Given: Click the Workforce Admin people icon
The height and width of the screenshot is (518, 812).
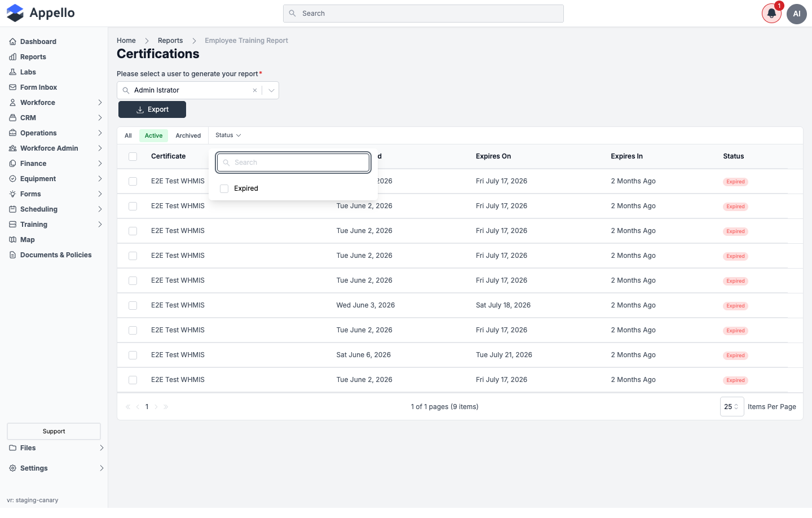Looking at the screenshot, I should point(12,148).
